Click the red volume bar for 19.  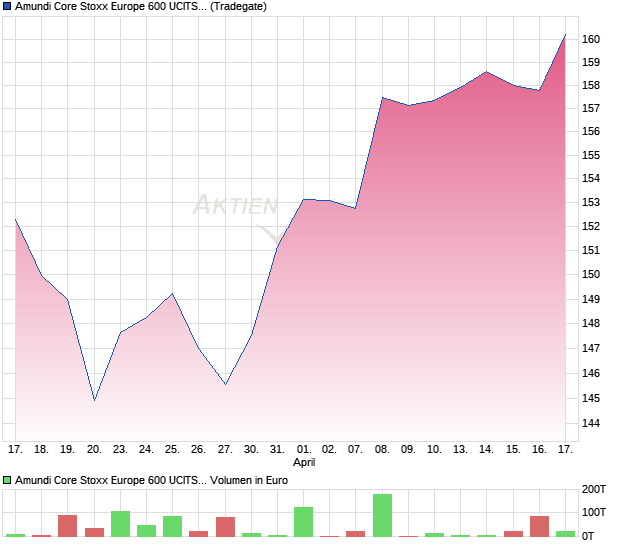[x=67, y=526]
